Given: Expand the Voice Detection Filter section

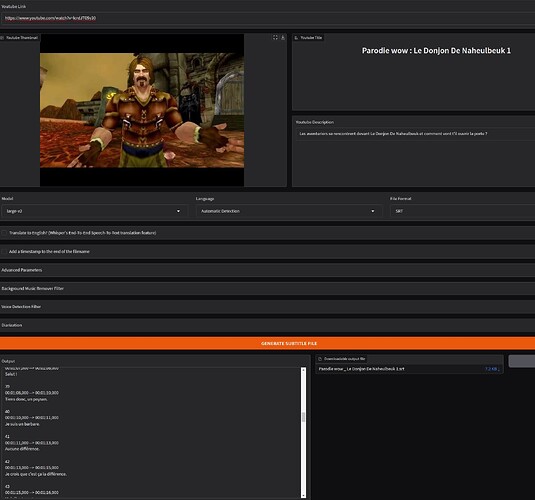Looking at the screenshot, I should [x=268, y=307].
